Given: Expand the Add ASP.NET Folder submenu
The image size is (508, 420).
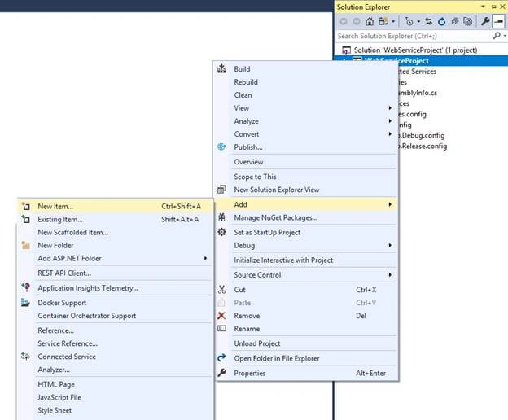Looking at the screenshot, I should [x=115, y=258].
